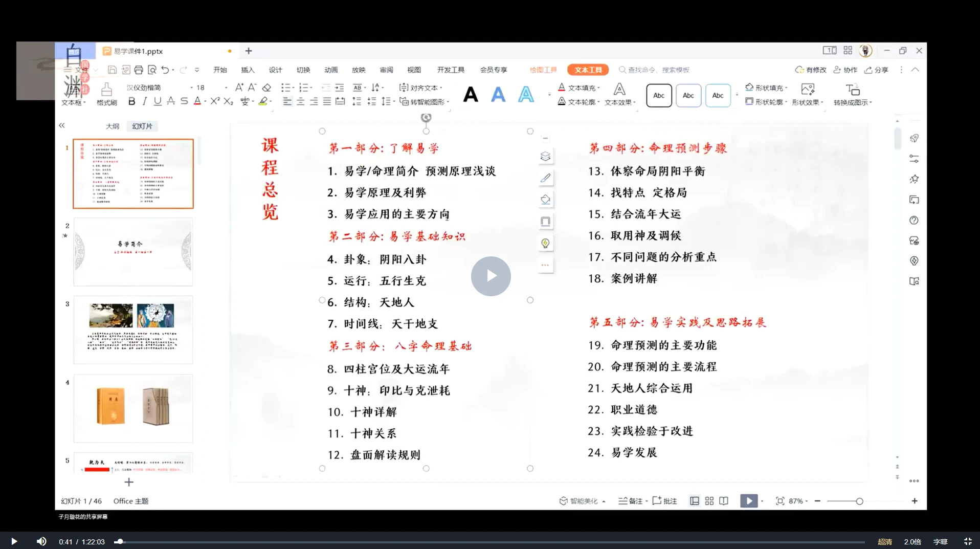Viewport: 980px width, 549px height.
Task: Toggle underline formatting
Action: [x=158, y=101]
